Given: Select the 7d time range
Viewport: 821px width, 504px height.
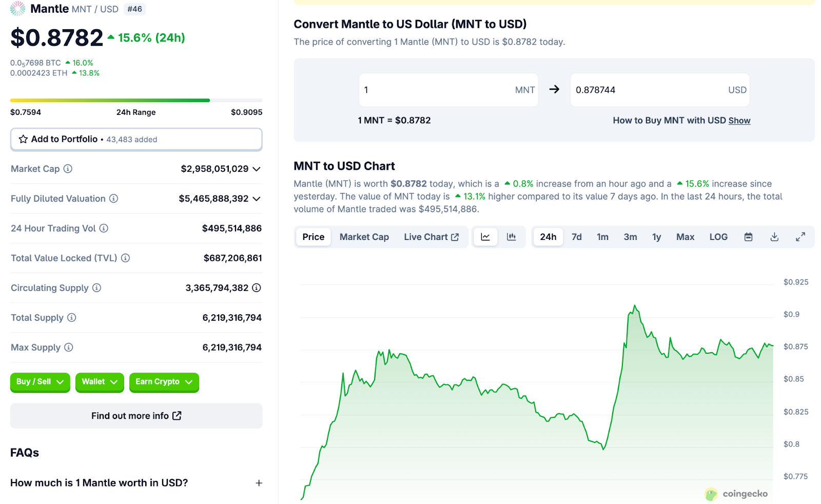Looking at the screenshot, I should tap(577, 237).
